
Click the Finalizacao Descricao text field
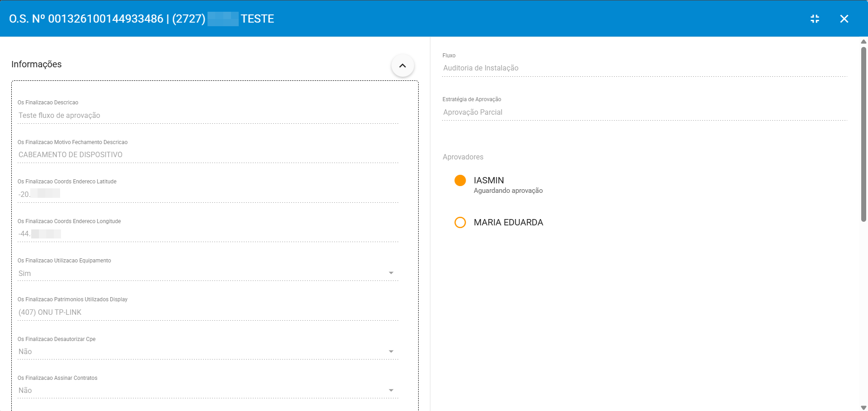208,116
